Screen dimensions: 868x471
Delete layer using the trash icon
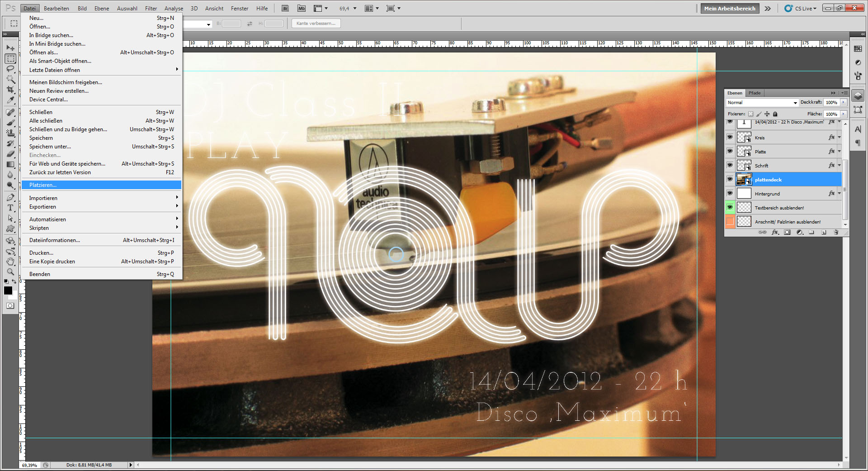coord(836,232)
